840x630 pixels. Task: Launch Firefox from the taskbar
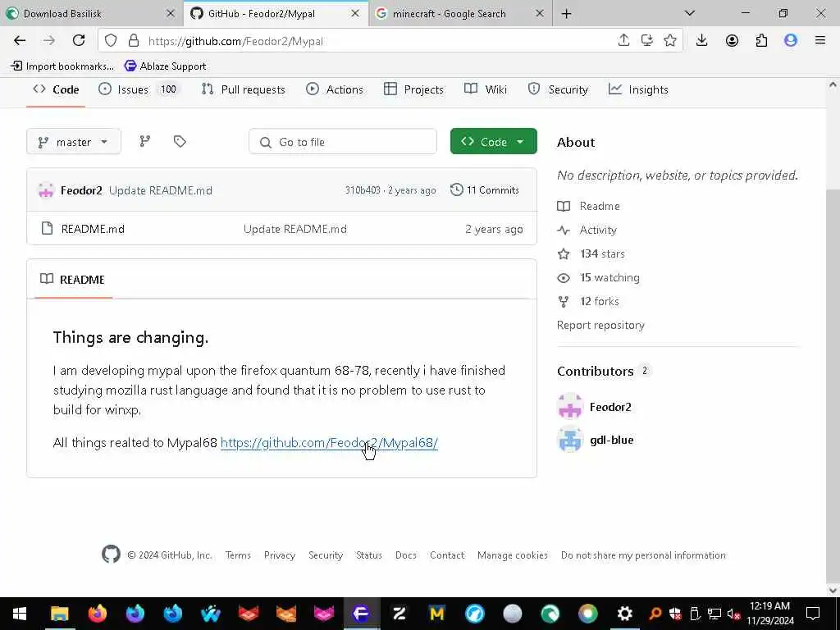click(98, 614)
